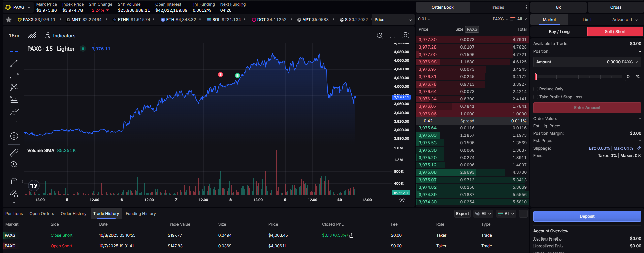Activate the zoom in tool
644x253 pixels.
pyautogui.click(x=14, y=165)
